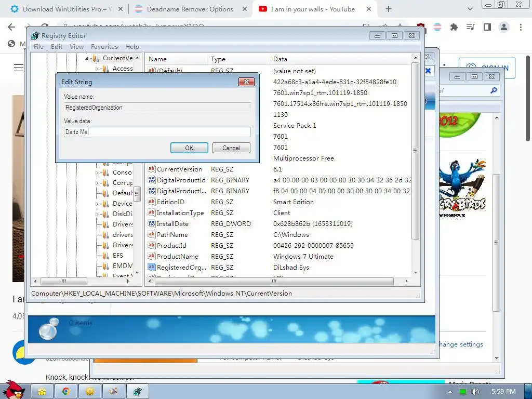532x399 pixels.
Task: Click the Deadname Remover extension icon
Action: point(437,27)
